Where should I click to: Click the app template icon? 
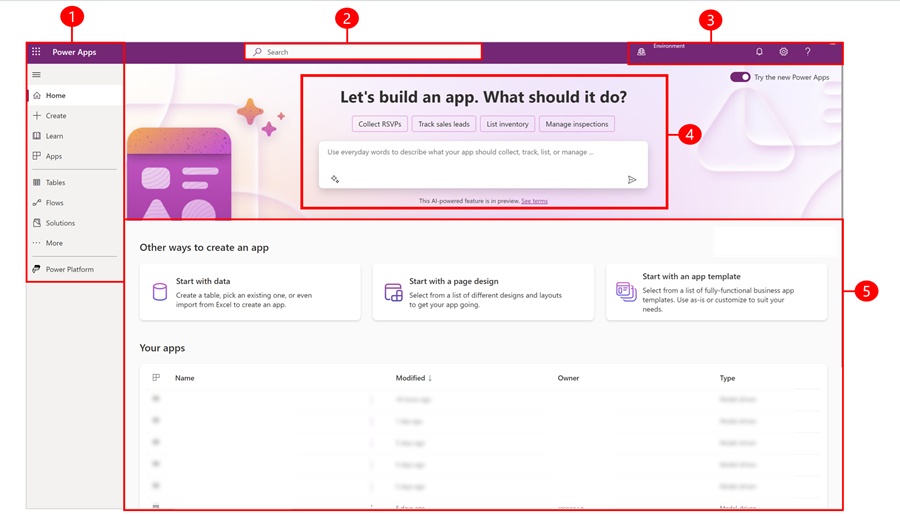pyautogui.click(x=626, y=292)
